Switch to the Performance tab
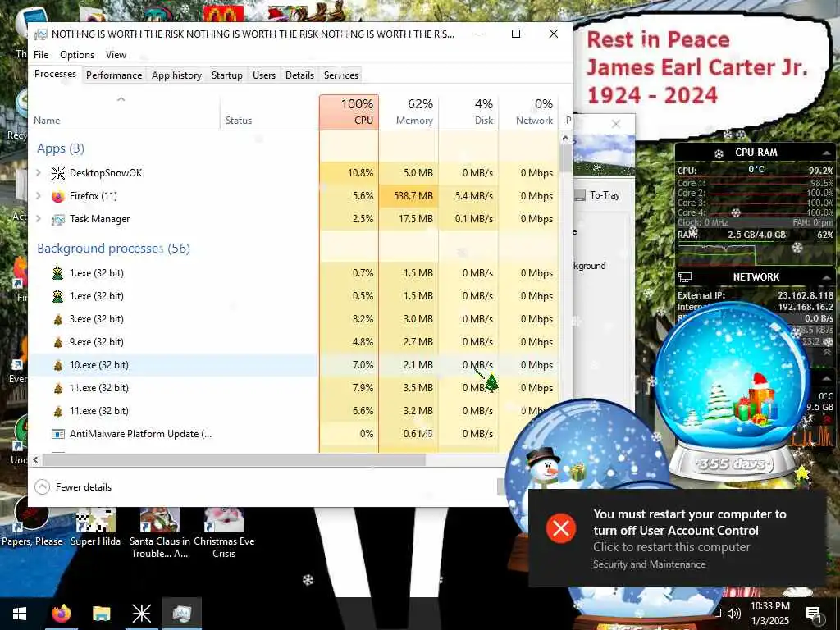 (114, 75)
